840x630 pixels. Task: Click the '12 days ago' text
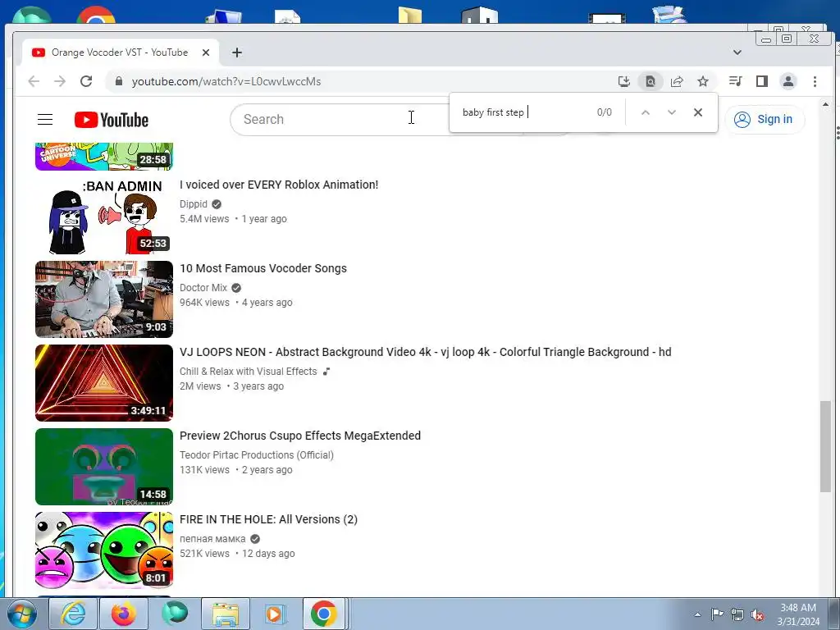tap(268, 554)
